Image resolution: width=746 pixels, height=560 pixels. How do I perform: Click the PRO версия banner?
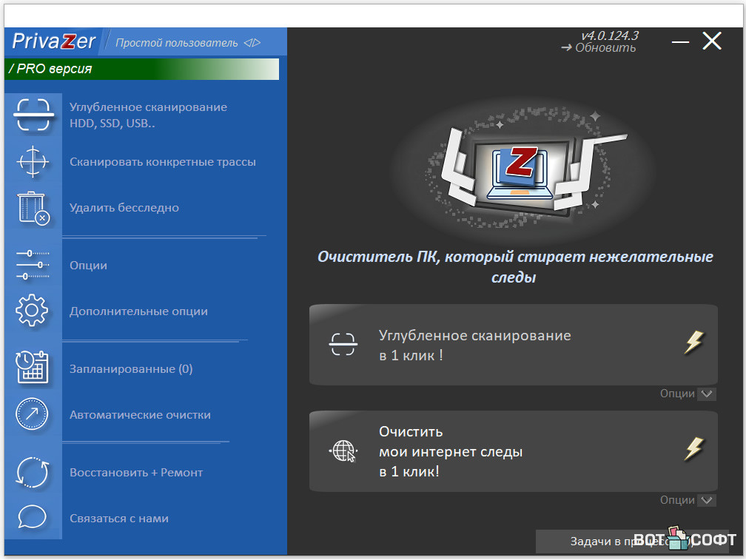(x=142, y=69)
